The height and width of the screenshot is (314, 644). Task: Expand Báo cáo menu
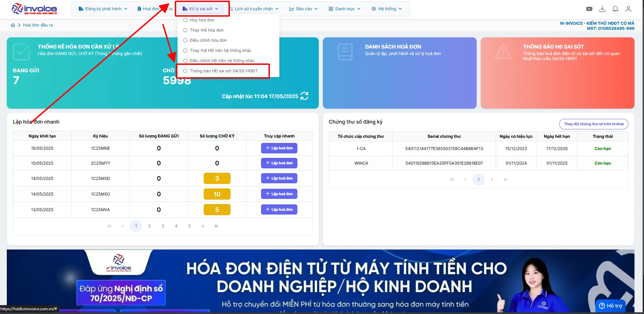(303, 9)
